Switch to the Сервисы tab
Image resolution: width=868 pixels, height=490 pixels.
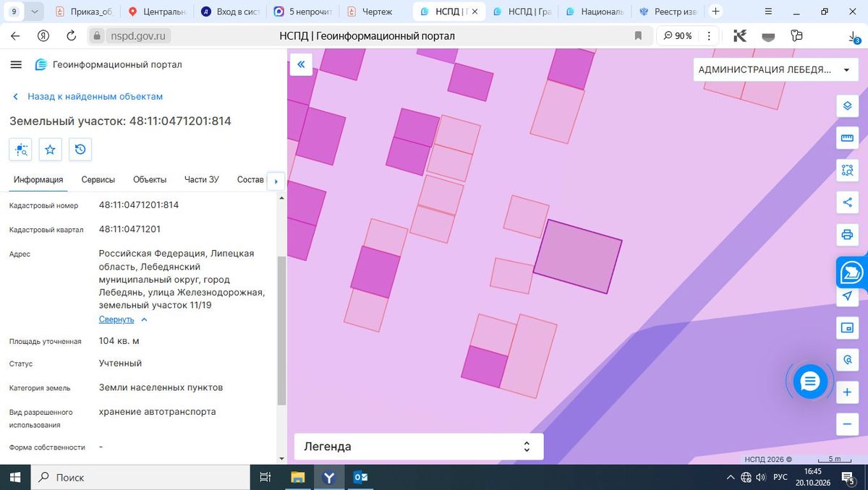pos(98,180)
